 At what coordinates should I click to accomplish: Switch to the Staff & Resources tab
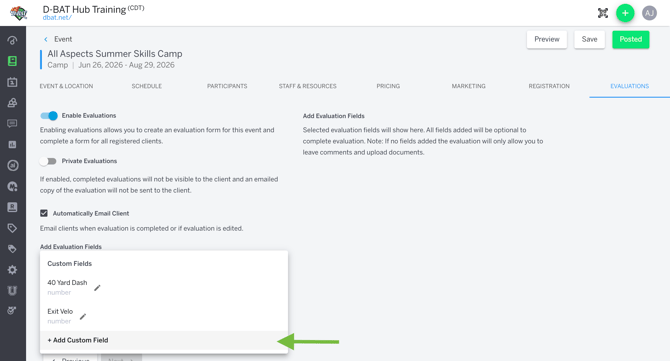[x=308, y=86]
